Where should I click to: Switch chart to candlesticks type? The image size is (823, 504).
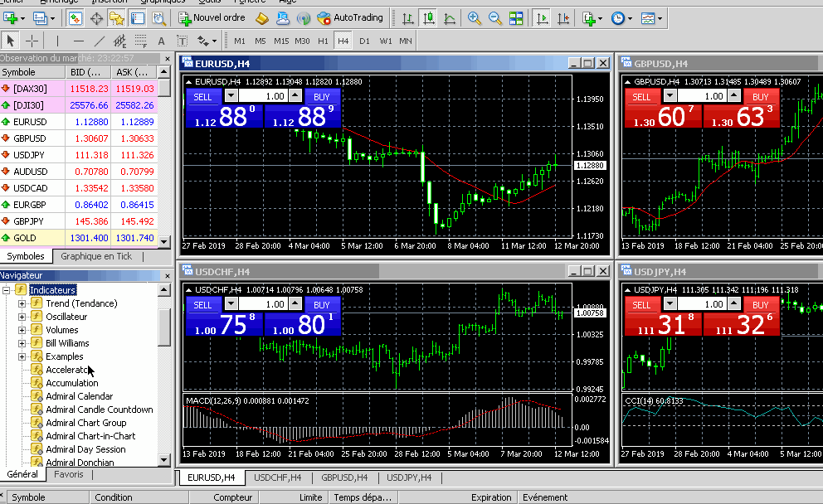click(429, 18)
